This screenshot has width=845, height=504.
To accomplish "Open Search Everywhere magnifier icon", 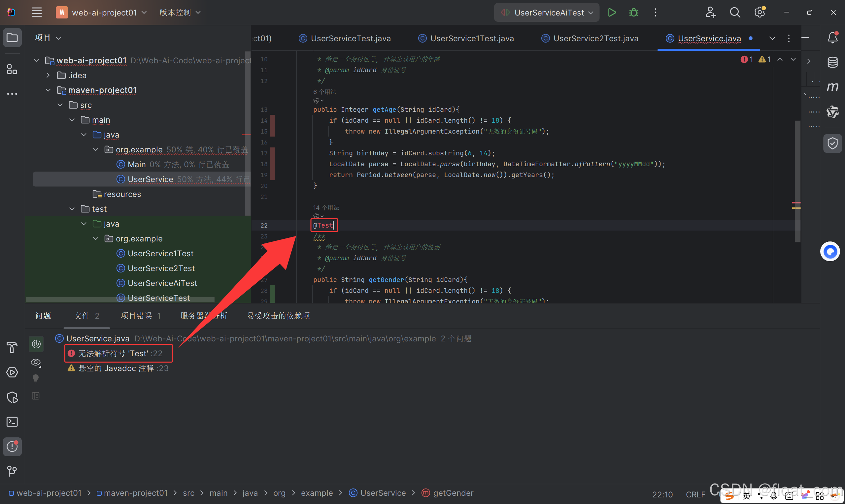I will pyautogui.click(x=735, y=13).
